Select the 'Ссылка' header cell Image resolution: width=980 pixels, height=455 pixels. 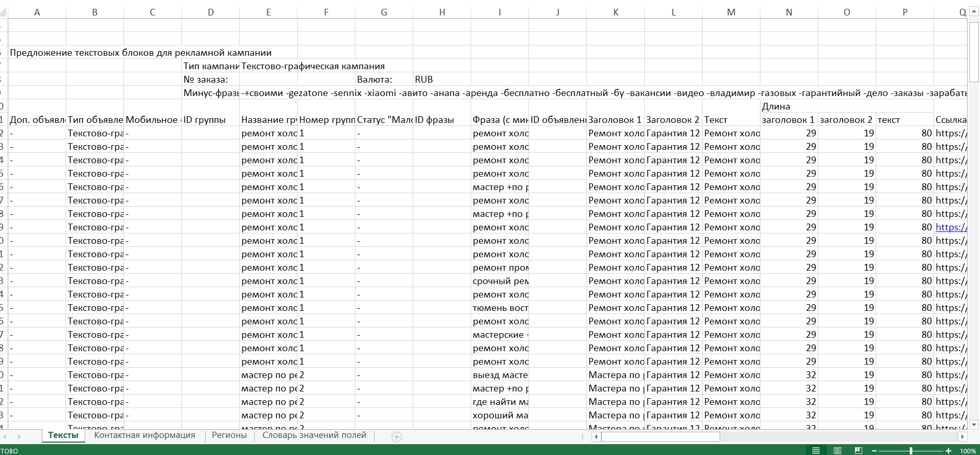pyautogui.click(x=951, y=120)
